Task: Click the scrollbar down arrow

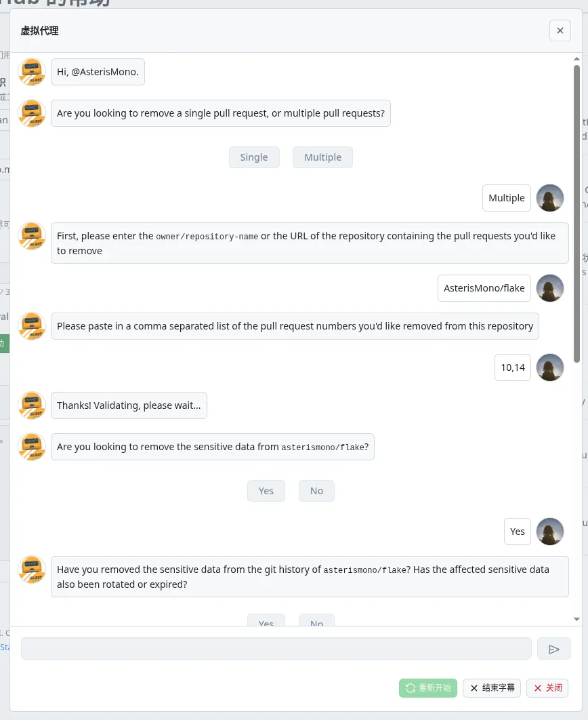Action: (577, 619)
